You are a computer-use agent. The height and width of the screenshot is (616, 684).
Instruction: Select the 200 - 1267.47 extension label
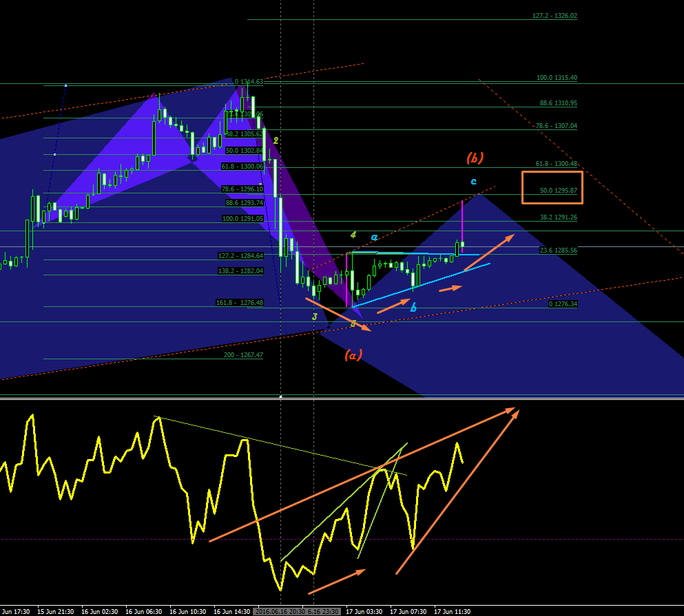click(243, 355)
